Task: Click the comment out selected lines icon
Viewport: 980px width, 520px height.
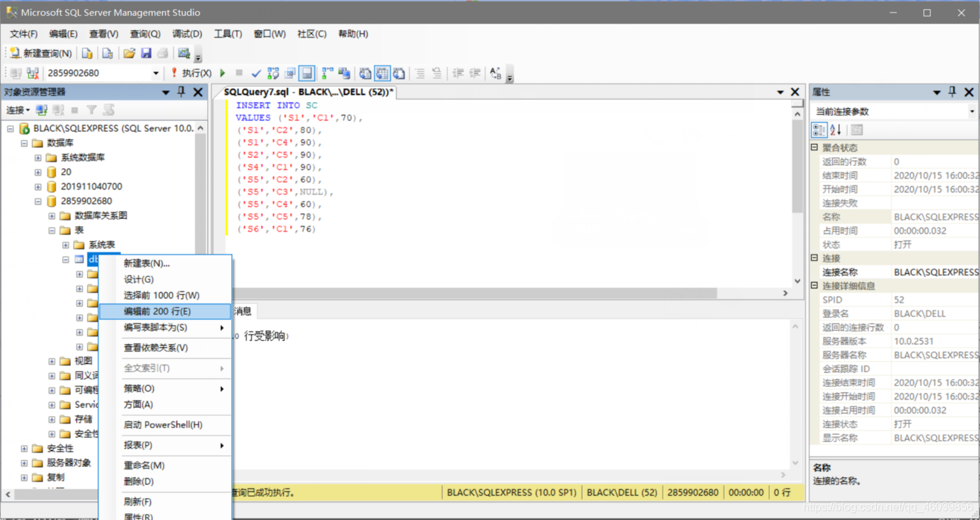Action: [419, 73]
